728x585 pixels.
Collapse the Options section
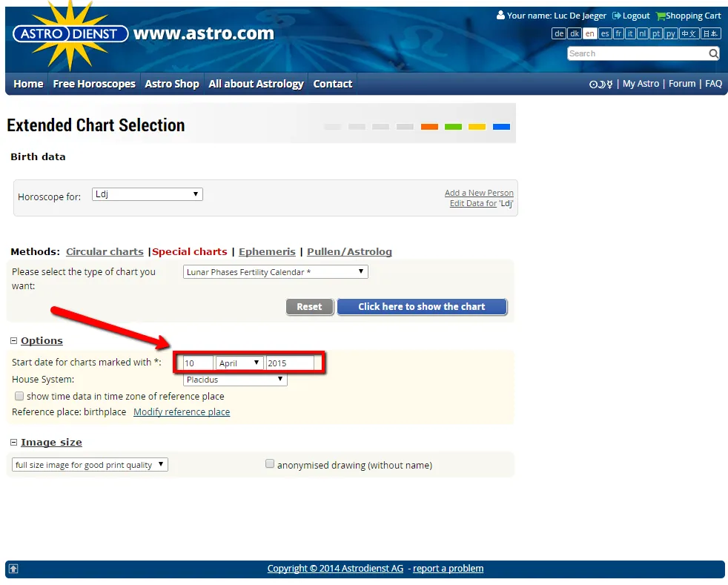coord(13,340)
